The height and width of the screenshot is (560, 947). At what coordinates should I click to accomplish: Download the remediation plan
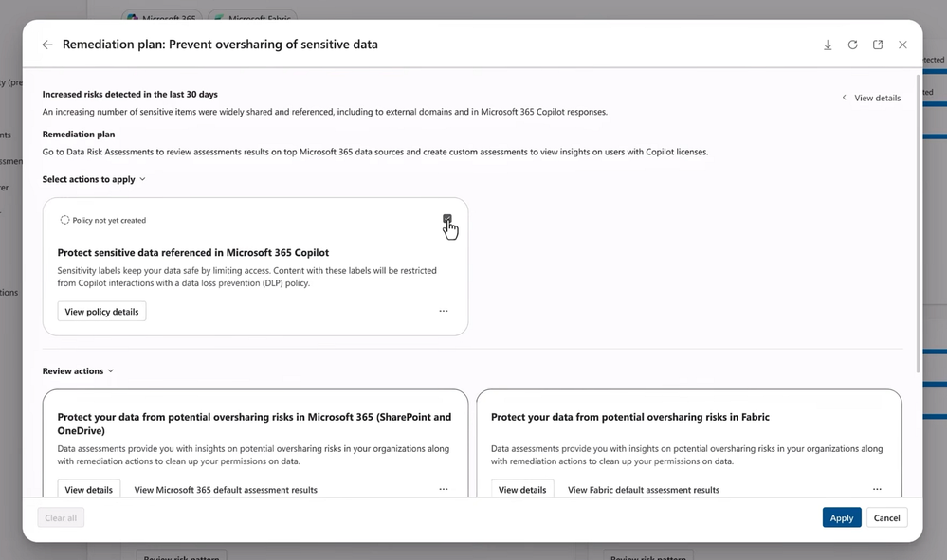pos(828,45)
